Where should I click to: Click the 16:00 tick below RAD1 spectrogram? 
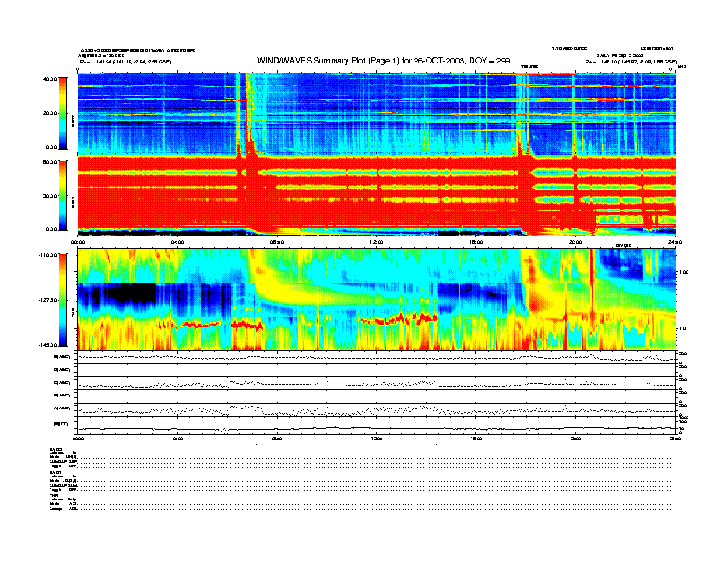[x=476, y=242]
